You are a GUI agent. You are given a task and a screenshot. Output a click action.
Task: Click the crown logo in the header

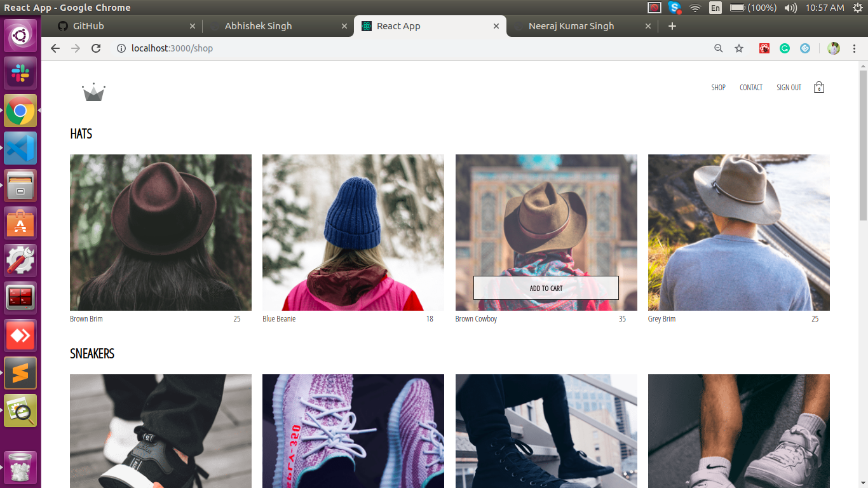(93, 93)
